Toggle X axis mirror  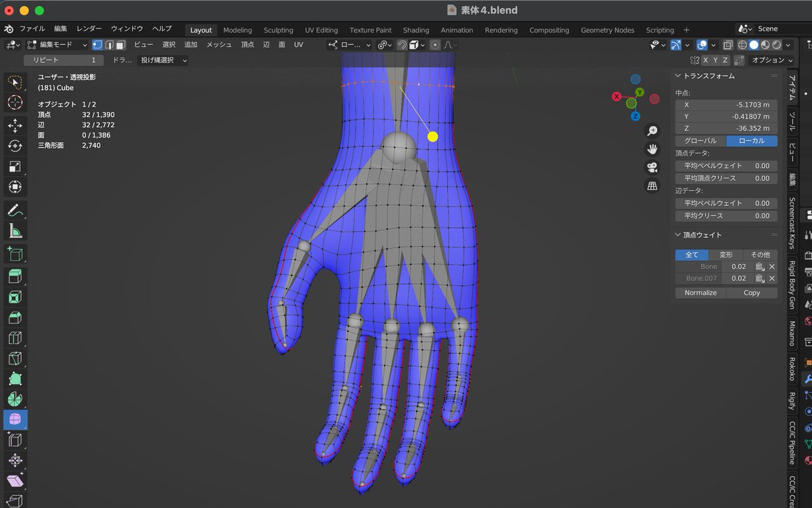[x=706, y=60]
